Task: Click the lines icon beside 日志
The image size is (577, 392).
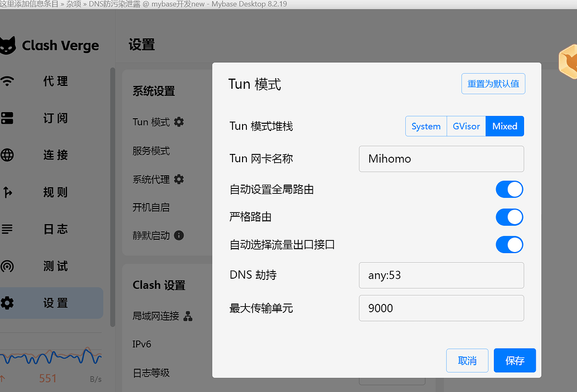Action: point(7,229)
